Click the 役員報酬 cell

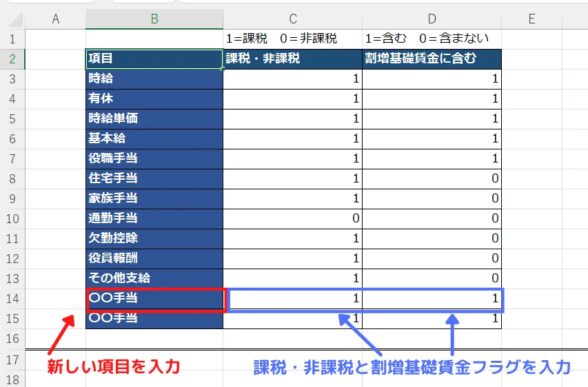(x=154, y=258)
